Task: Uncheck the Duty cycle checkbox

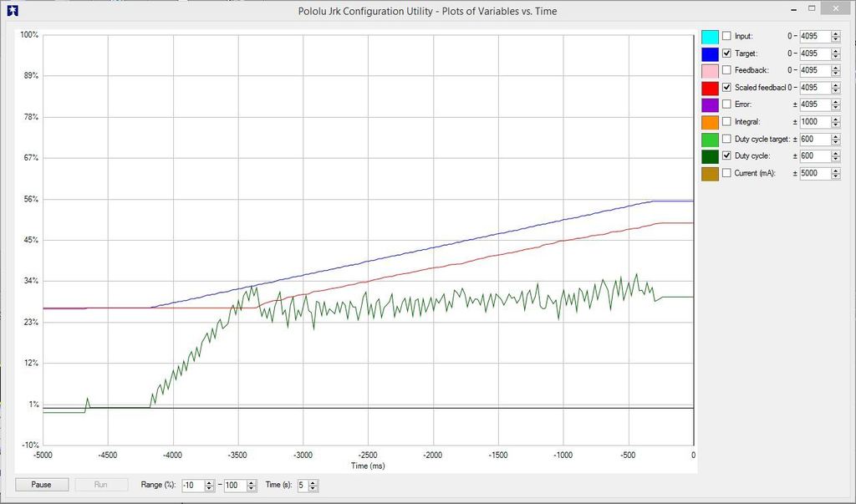Action: click(726, 155)
